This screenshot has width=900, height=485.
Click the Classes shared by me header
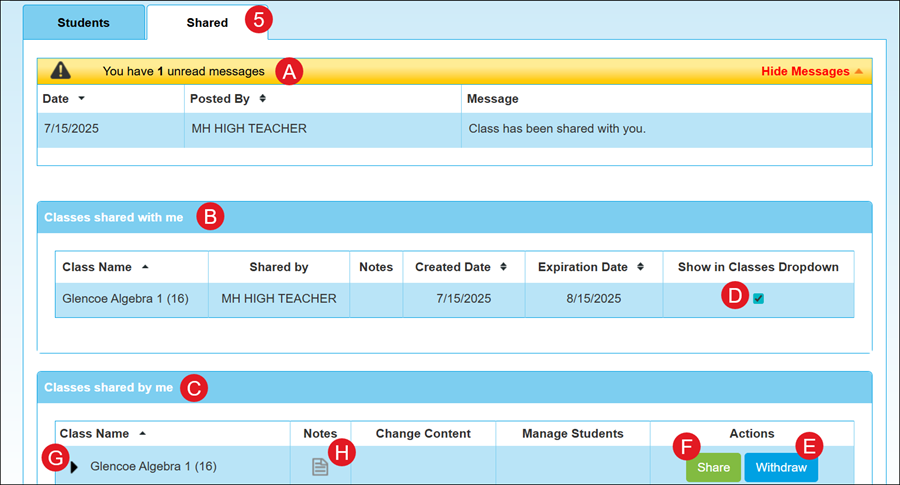[x=108, y=387]
